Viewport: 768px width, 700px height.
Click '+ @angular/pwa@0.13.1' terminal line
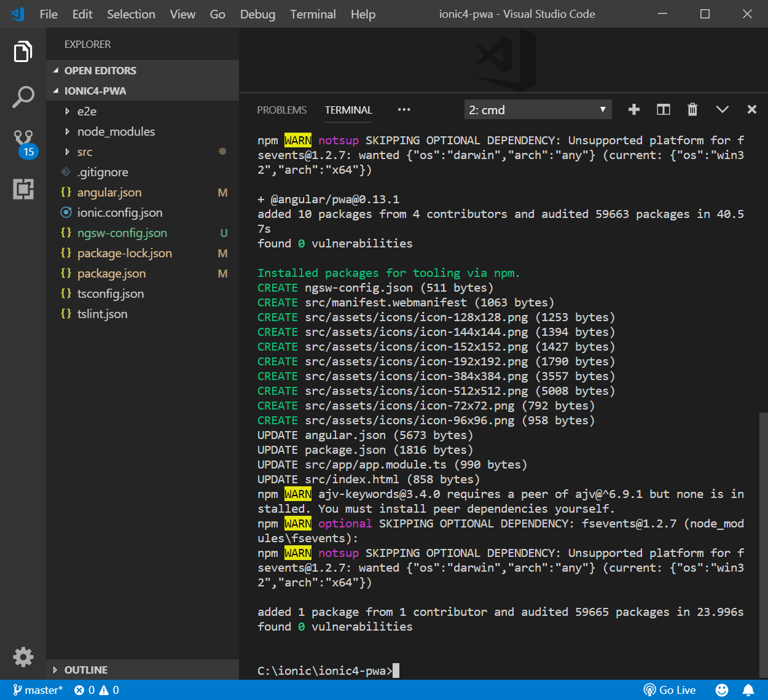coord(328,200)
